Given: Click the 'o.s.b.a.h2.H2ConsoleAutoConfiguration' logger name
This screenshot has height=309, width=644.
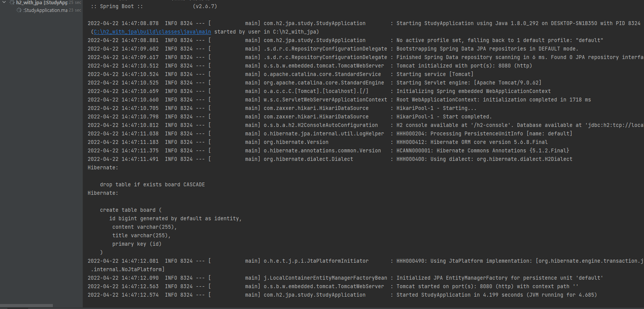Looking at the screenshot, I should click(x=321, y=125).
